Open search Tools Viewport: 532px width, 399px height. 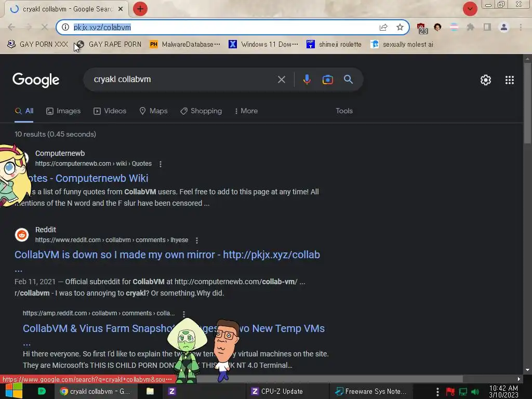(x=344, y=111)
